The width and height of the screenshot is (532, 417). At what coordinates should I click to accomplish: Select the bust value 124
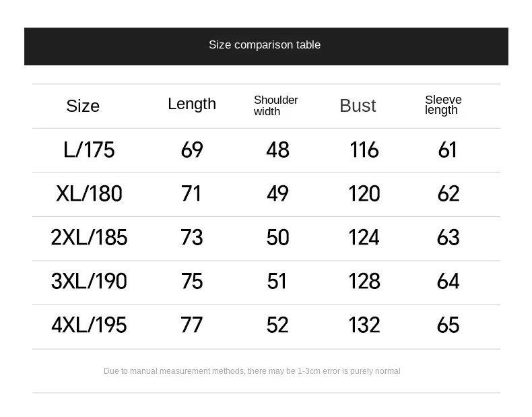(x=364, y=238)
